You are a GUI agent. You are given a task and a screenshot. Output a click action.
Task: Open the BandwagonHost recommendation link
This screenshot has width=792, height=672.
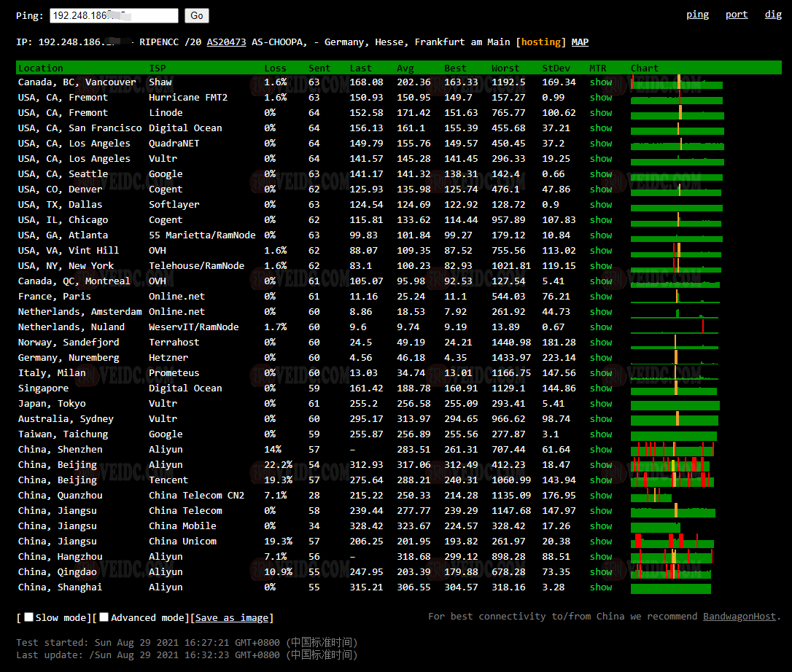click(739, 617)
